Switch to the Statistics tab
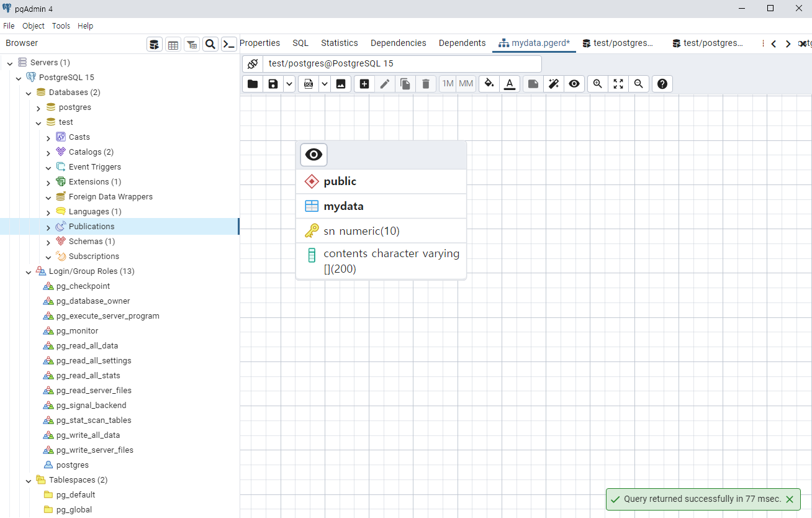Screen dimensions: 812x518 coord(340,43)
